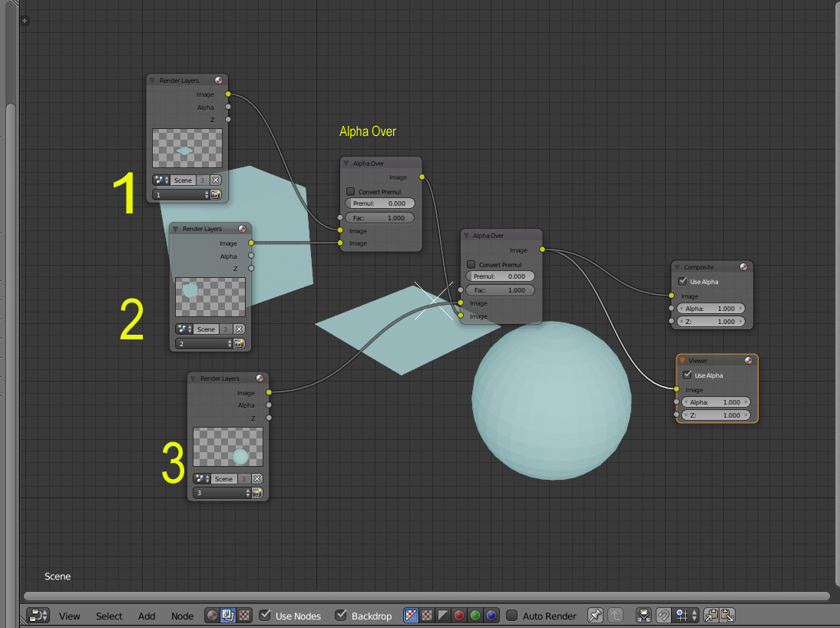Click the blue channel backdrop display button
The height and width of the screenshot is (628, 840).
click(491, 615)
